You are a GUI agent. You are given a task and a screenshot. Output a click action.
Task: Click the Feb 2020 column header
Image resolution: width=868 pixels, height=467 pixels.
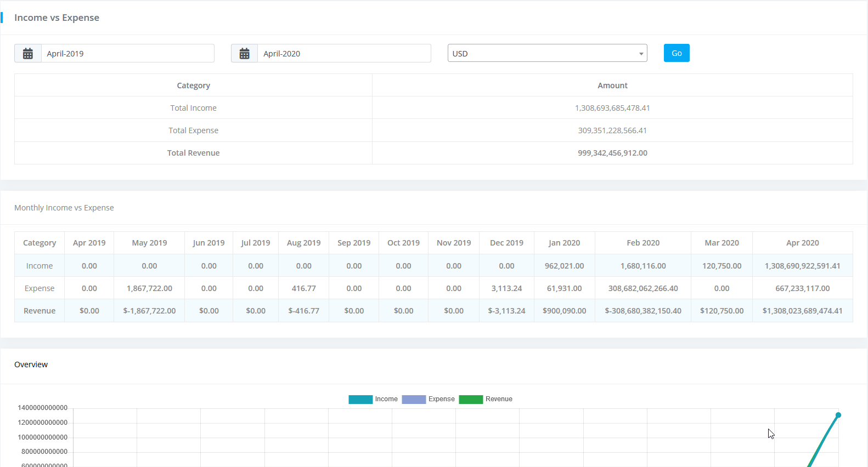[643, 243]
